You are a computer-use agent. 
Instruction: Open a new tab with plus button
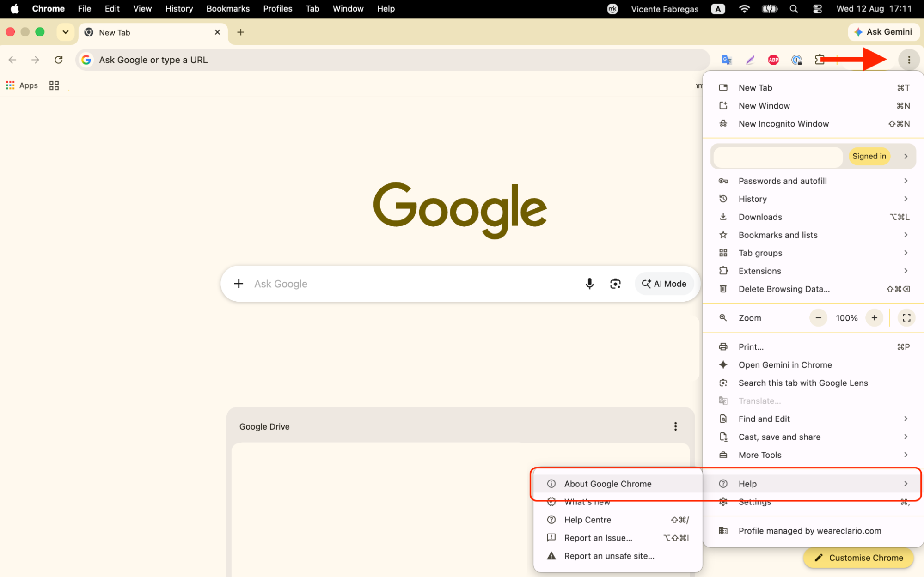point(240,32)
